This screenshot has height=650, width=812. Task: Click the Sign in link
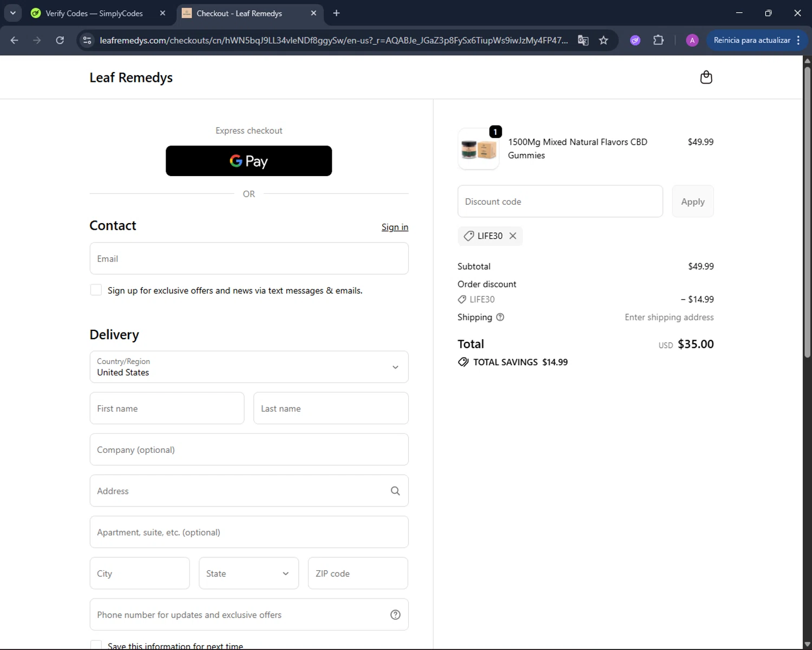click(x=395, y=227)
